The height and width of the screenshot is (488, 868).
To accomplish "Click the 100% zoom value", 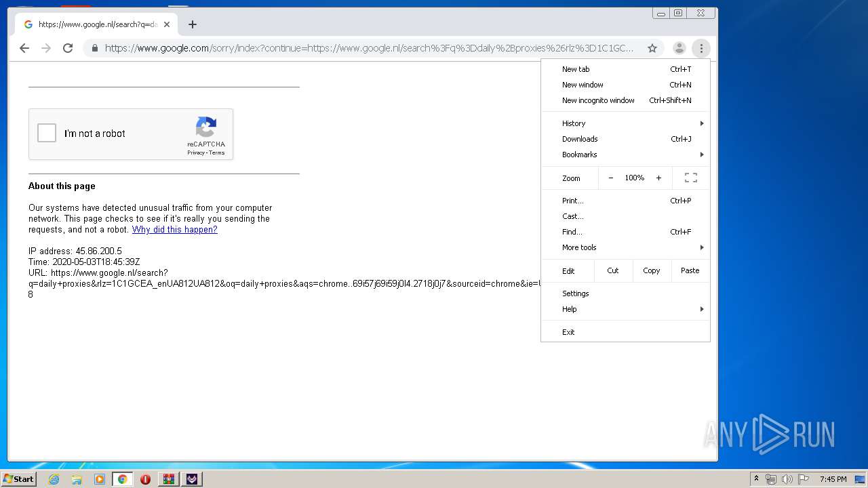I will point(635,178).
